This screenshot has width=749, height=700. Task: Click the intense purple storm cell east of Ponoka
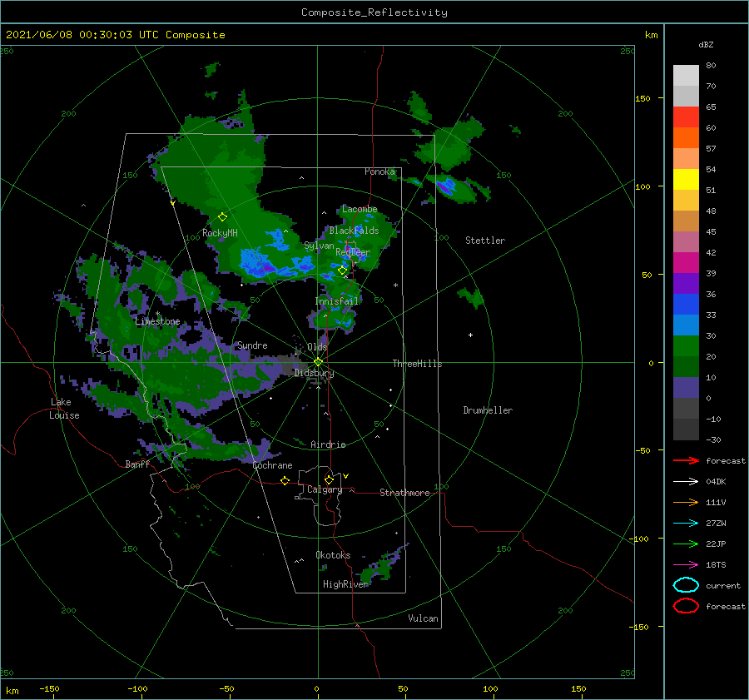click(445, 186)
